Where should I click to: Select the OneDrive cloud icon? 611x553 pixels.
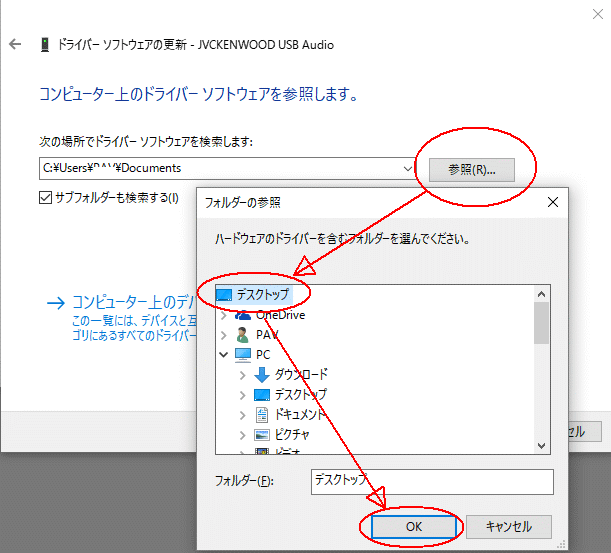click(242, 315)
